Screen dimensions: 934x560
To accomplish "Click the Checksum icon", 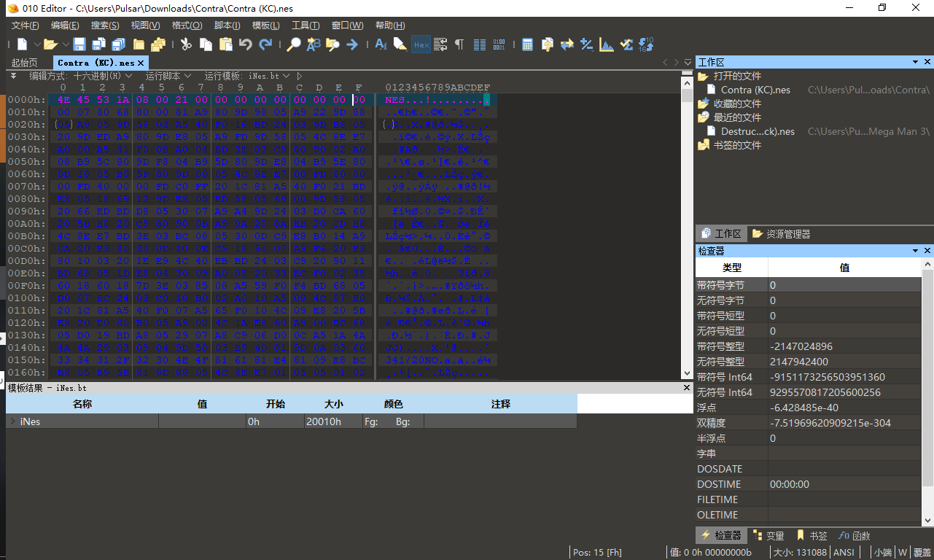I will point(626,44).
